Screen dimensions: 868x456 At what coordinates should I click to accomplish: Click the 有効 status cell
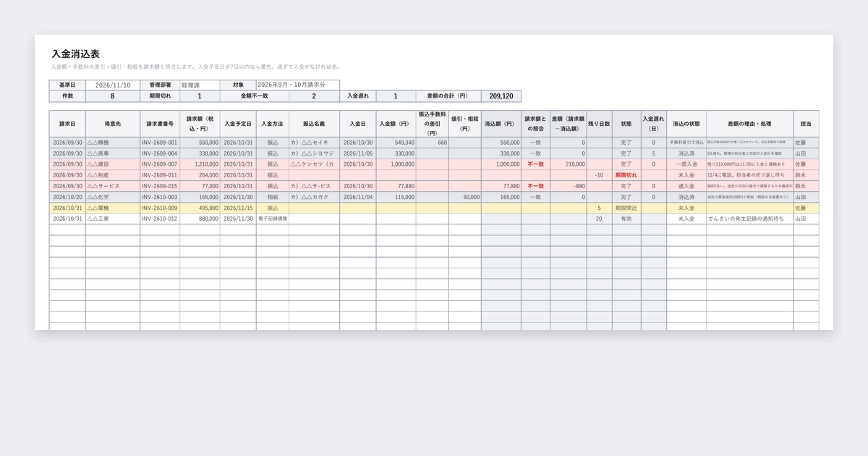click(x=626, y=219)
